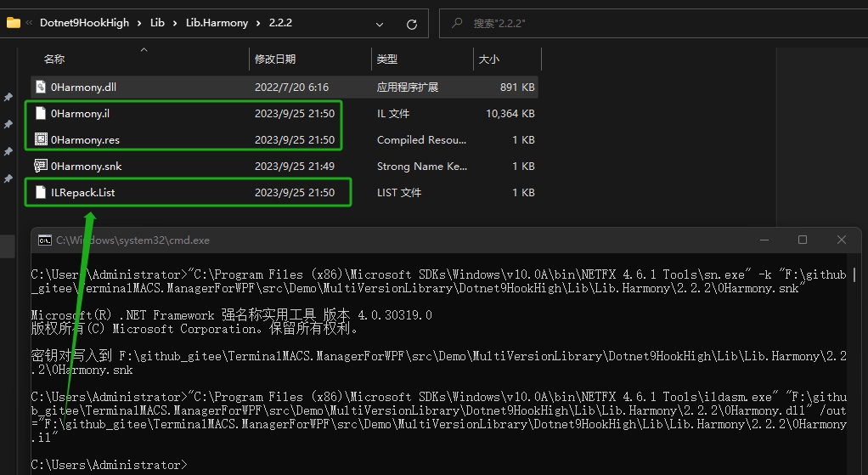Open the address bar history dropdown
Image resolution: width=868 pixels, height=475 pixels.
click(379, 25)
